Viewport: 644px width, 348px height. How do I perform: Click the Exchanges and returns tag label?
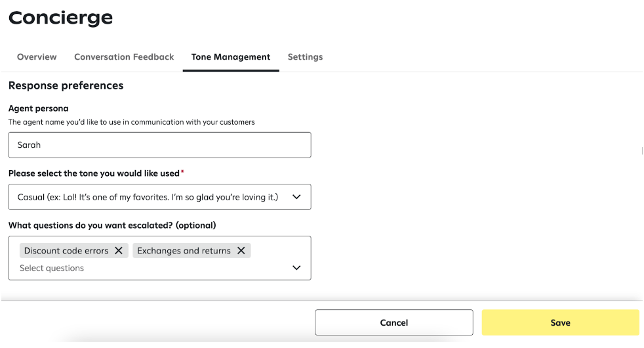point(184,250)
